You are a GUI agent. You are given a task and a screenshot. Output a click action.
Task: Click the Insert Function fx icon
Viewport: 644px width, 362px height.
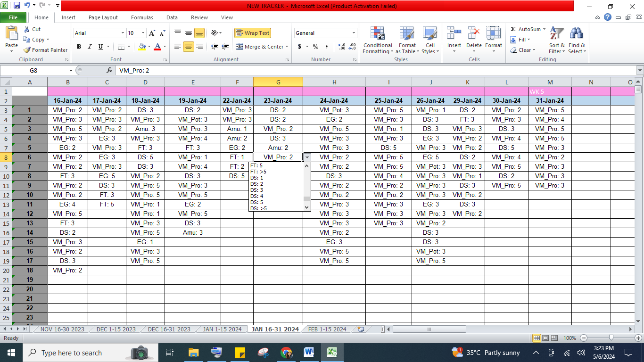[109, 70]
